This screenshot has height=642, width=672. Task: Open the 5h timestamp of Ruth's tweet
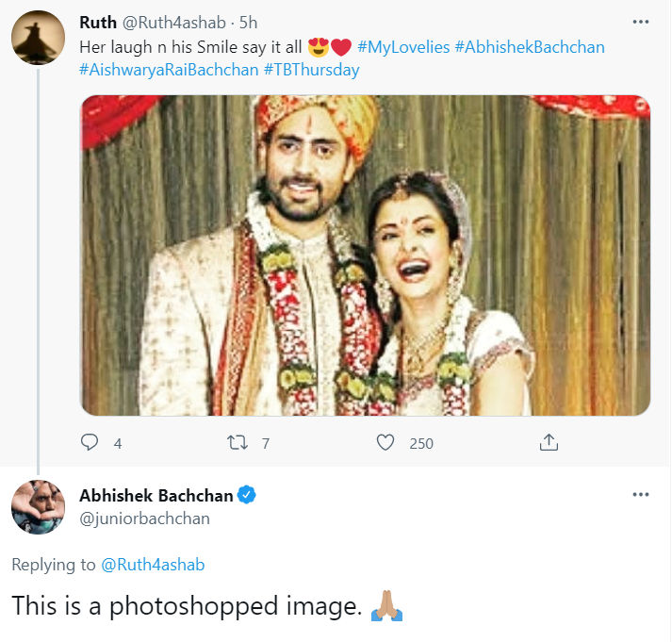(248, 23)
